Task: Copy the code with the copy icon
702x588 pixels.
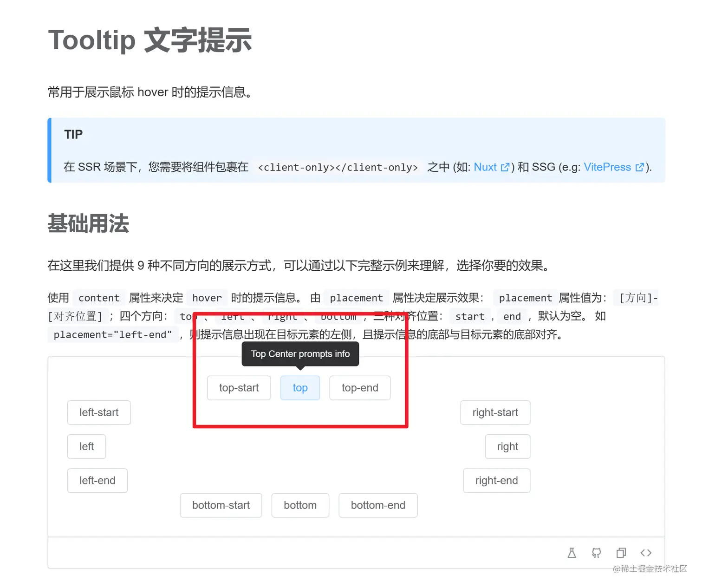Action: point(621,553)
